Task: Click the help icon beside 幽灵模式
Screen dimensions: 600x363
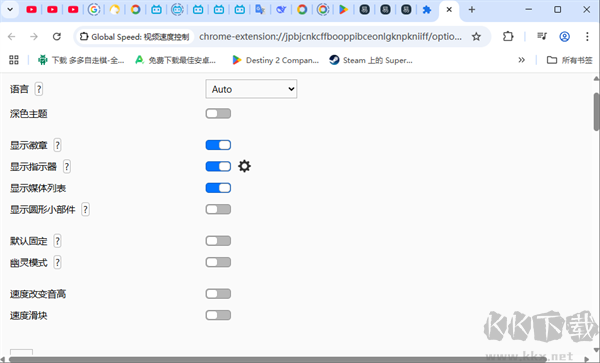Action: tap(57, 262)
